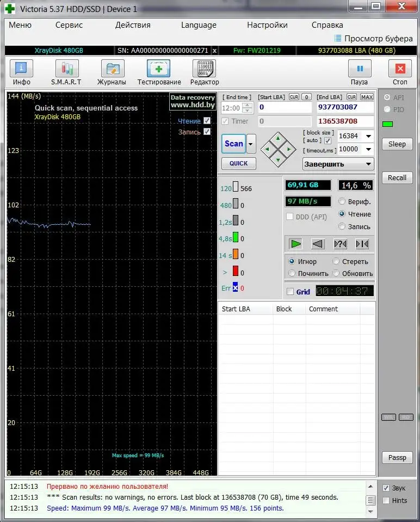Viewport: 420px width, 522px height.
Task: Click the Sleep button
Action: (x=397, y=144)
